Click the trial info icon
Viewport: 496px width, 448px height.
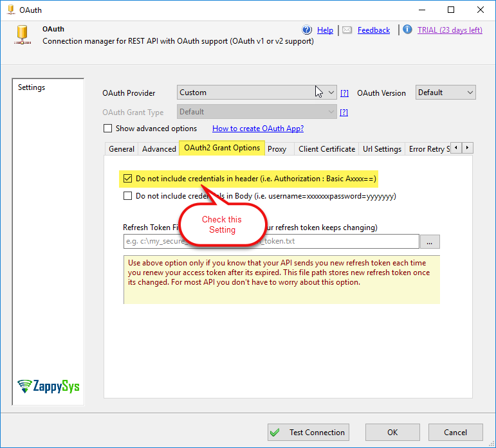[x=407, y=30]
